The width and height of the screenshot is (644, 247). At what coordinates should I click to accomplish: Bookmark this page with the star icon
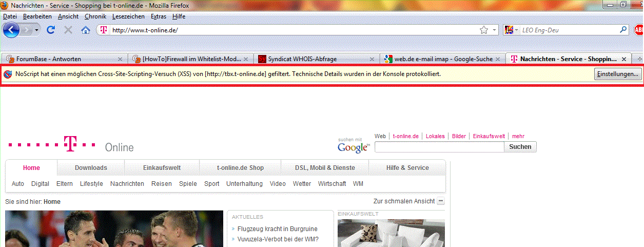pos(484,30)
